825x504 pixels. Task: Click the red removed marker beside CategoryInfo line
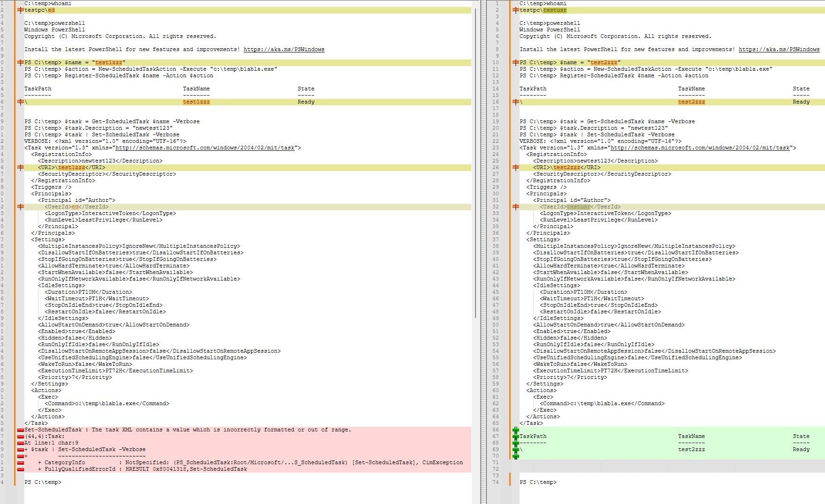pyautogui.click(x=21, y=462)
